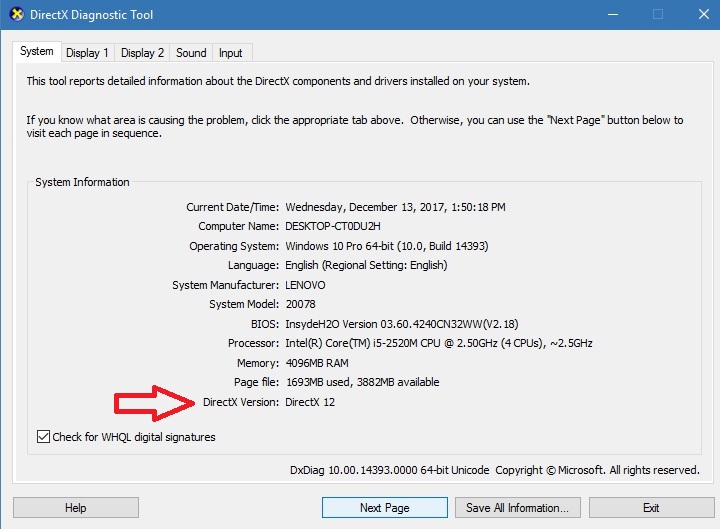Click the Next Page button
Screen dimensions: 720x532
point(385,508)
